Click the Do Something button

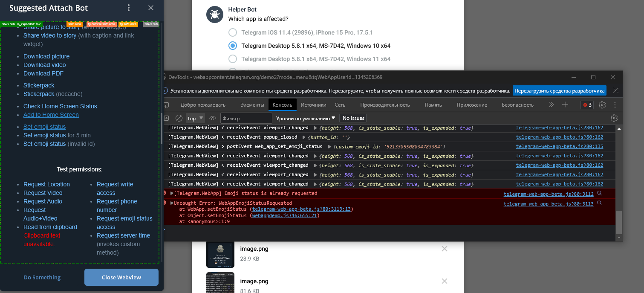coord(42,277)
